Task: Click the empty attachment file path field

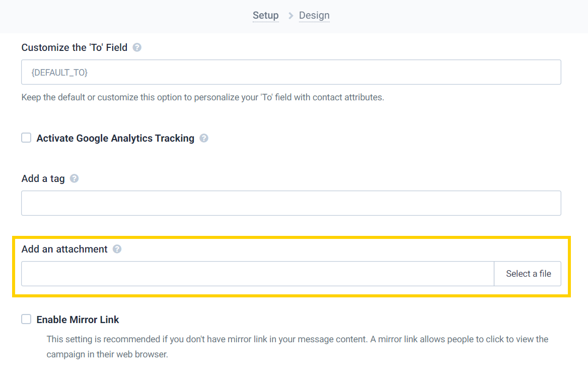Action: click(258, 274)
